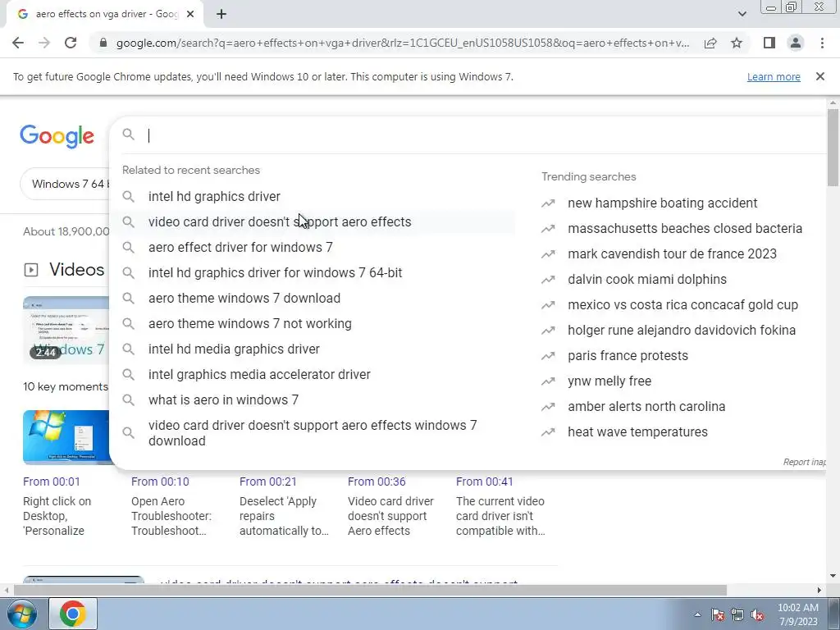Click Report inappropriate predictions link
Screen dimensions: 840x630
pos(804,462)
